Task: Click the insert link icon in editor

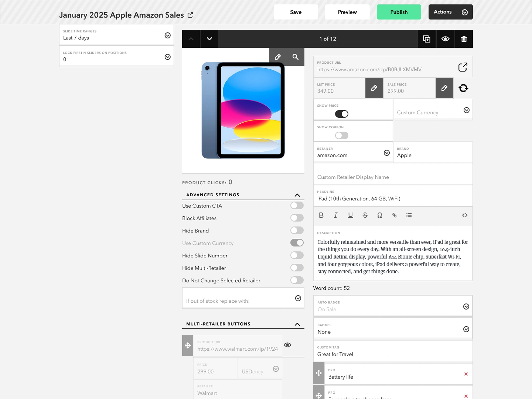Action: pyautogui.click(x=394, y=215)
